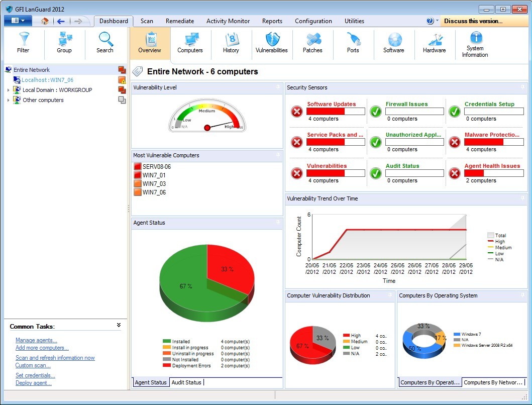The width and height of the screenshot is (532, 405).
Task: Click the Manage agents link
Action: point(36,340)
